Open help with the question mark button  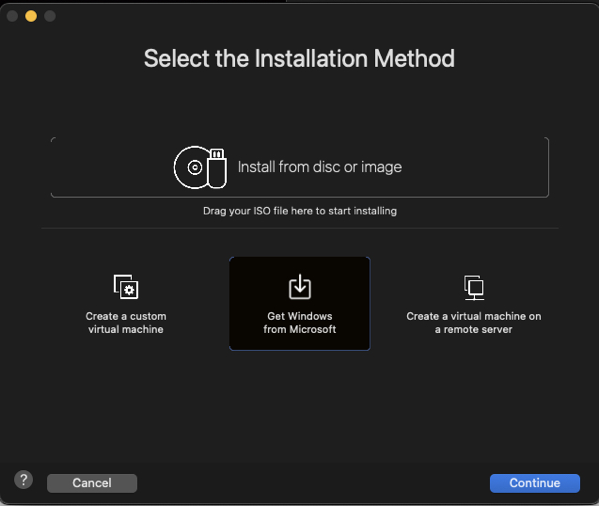click(24, 480)
